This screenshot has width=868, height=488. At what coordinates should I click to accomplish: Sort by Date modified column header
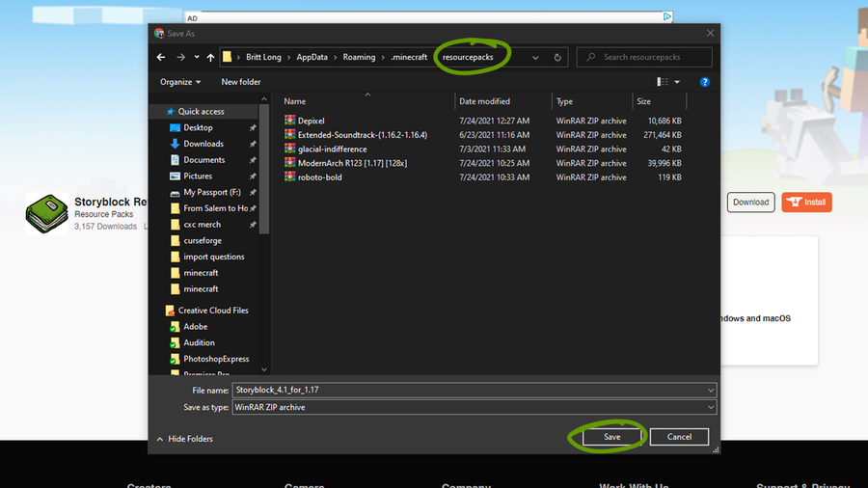[x=485, y=101]
